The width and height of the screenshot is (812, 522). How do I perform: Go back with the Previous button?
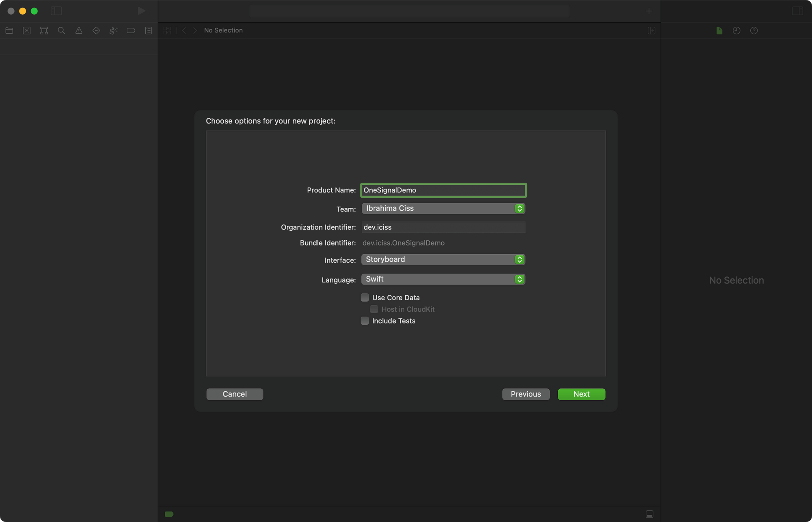pos(526,394)
